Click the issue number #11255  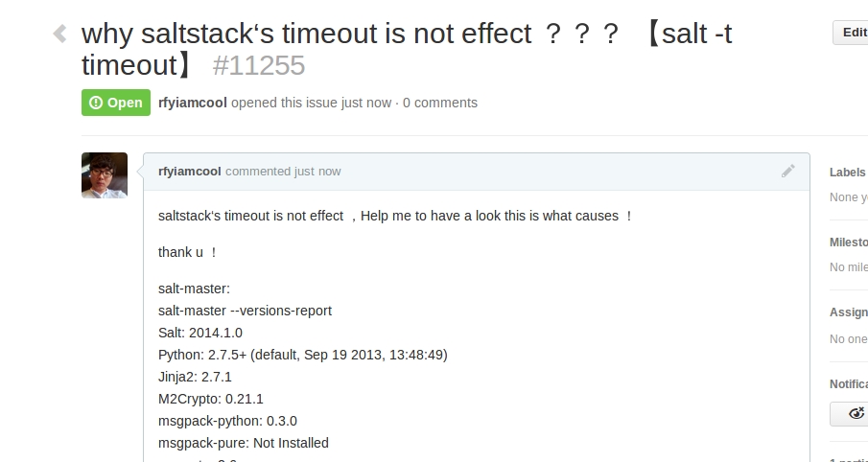259,65
